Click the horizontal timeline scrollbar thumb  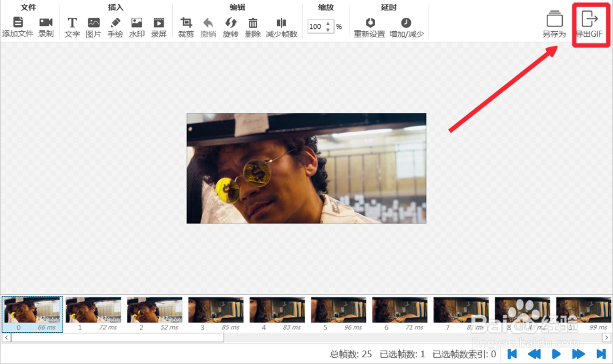point(117,338)
